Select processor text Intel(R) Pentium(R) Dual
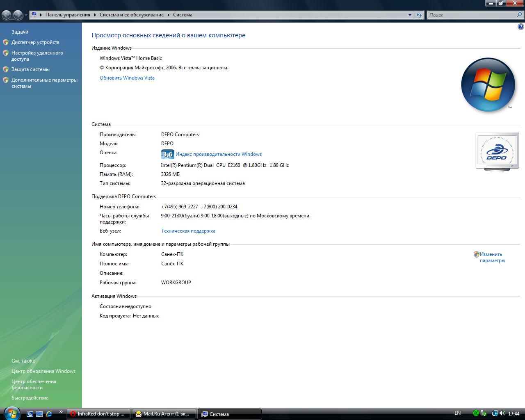Viewport: 525px width, 420px height. pyautogui.click(x=187, y=165)
